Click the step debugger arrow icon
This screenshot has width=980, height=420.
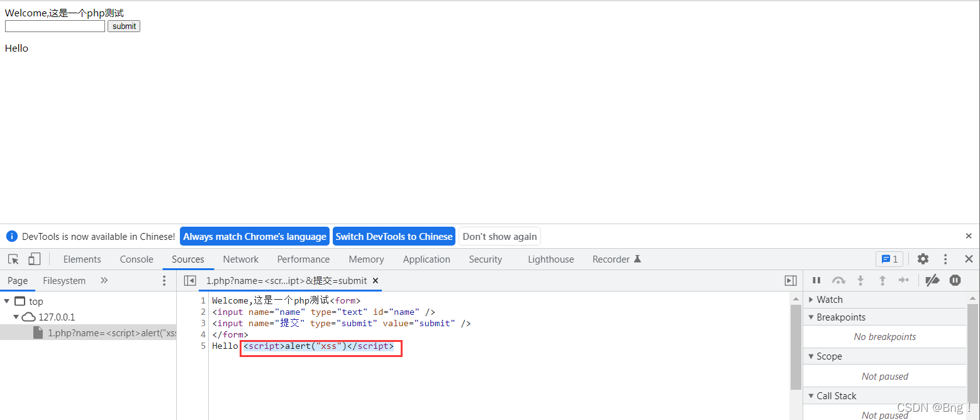[903, 280]
